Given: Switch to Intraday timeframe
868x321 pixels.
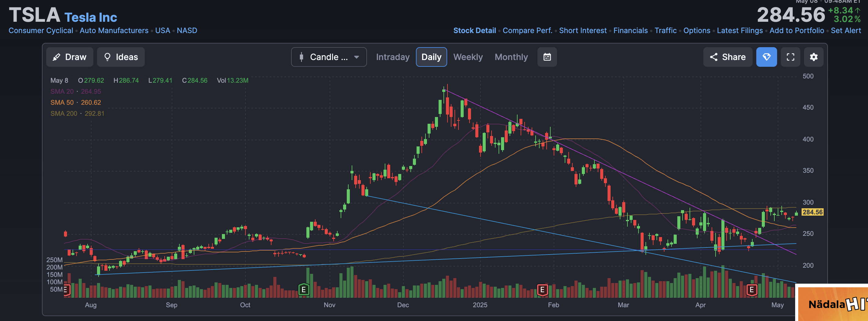Looking at the screenshot, I should (393, 57).
